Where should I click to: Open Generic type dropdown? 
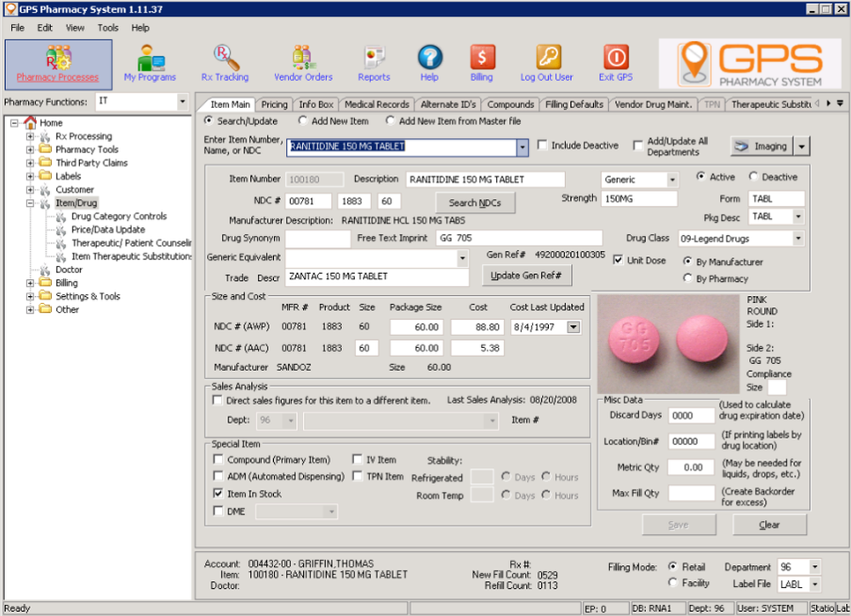[x=672, y=180]
